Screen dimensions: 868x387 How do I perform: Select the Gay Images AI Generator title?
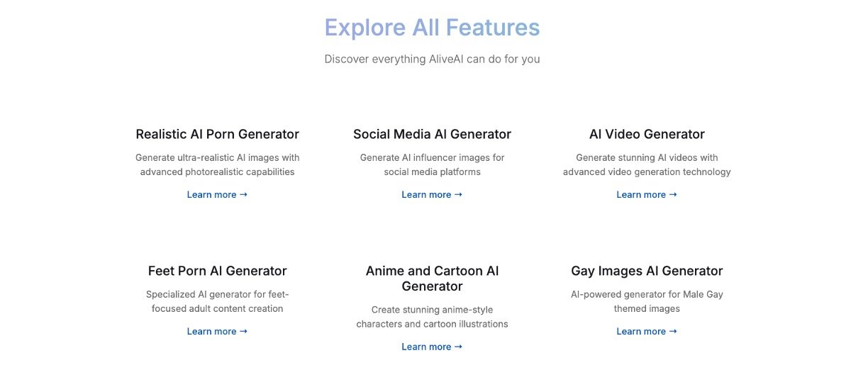pos(647,271)
